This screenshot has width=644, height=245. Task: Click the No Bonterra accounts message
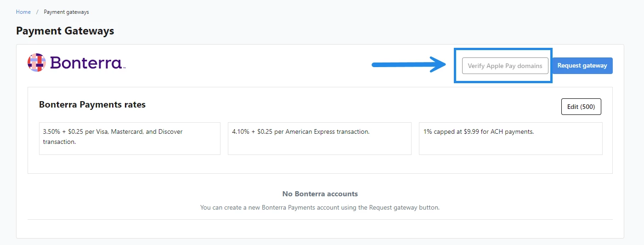pyautogui.click(x=320, y=194)
